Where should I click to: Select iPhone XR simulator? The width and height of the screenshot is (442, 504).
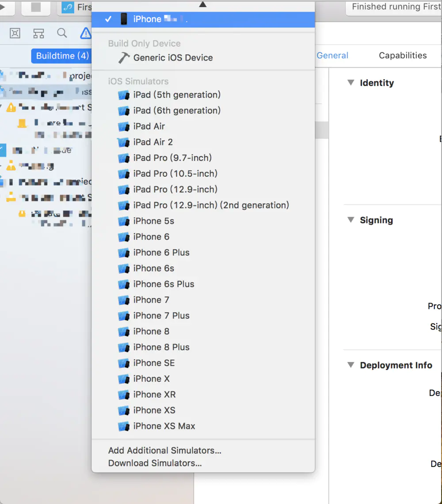[x=203, y=394]
